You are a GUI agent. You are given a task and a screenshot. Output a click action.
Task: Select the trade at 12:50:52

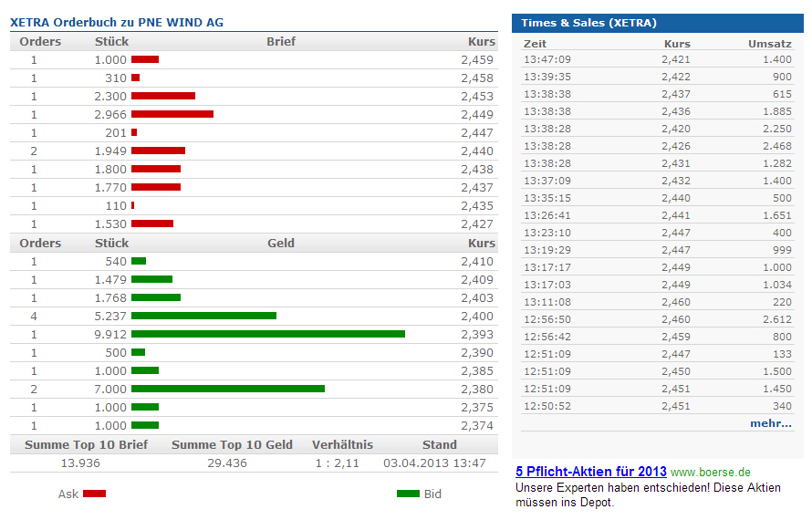pos(658,406)
